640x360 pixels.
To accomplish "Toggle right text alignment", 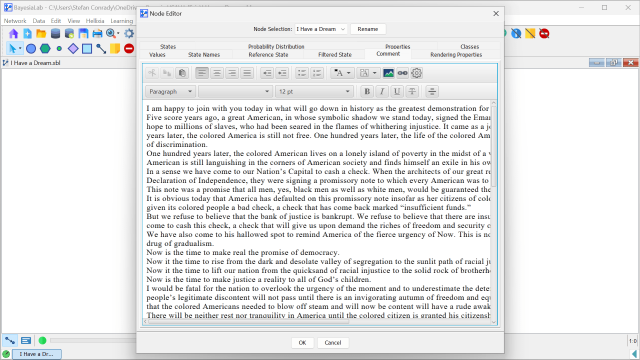I will (232, 73).
